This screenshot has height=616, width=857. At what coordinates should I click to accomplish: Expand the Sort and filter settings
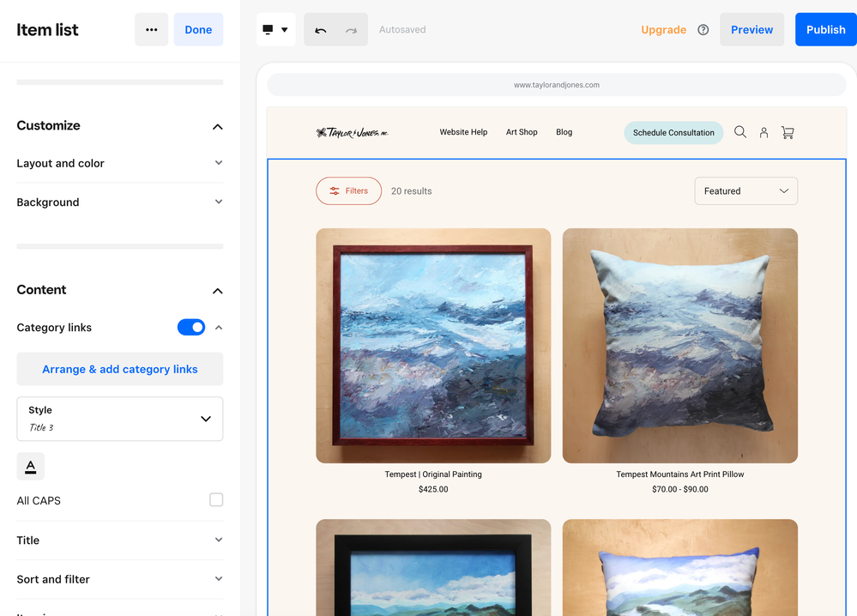120,579
